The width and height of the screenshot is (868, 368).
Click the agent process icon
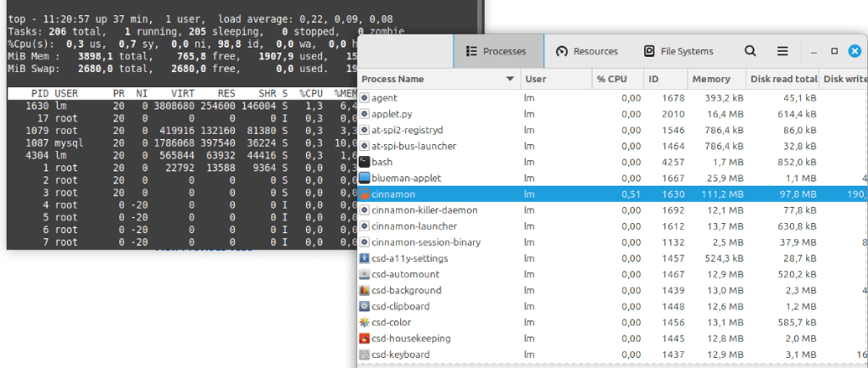pos(364,98)
